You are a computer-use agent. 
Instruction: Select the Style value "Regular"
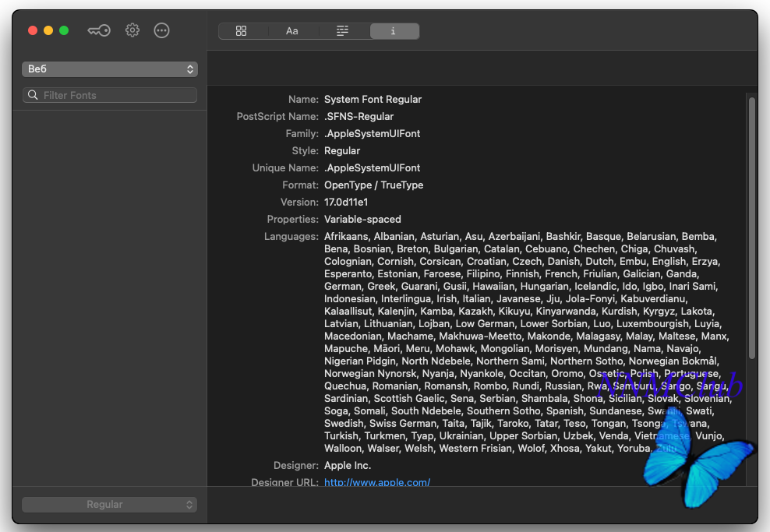pos(342,150)
